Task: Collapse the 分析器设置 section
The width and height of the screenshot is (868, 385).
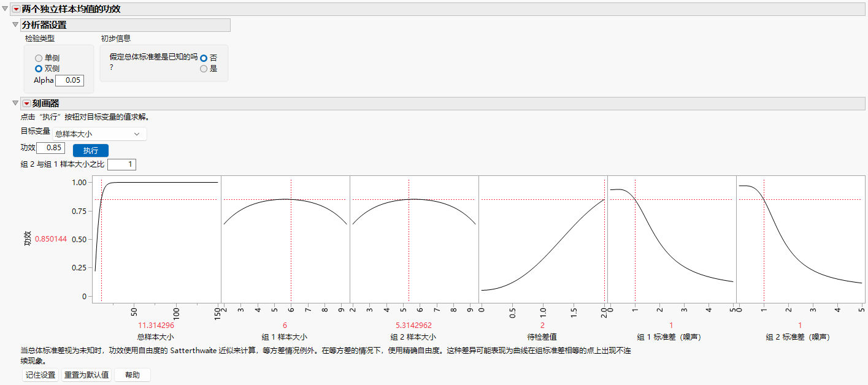Action: [16, 25]
